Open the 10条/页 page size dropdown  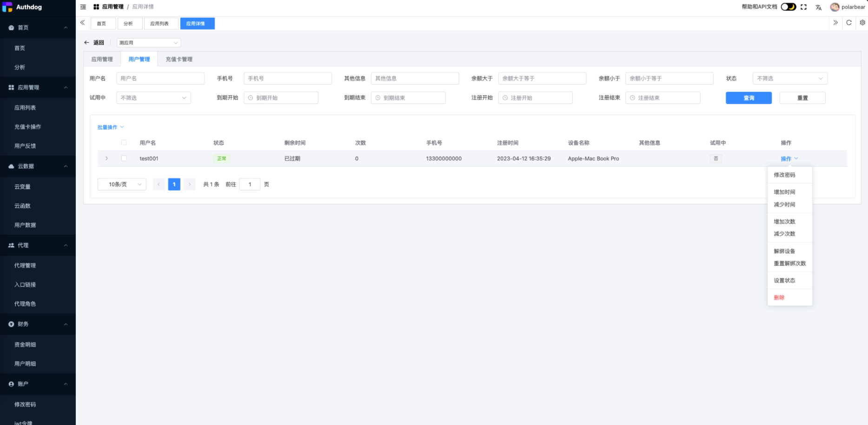click(122, 184)
